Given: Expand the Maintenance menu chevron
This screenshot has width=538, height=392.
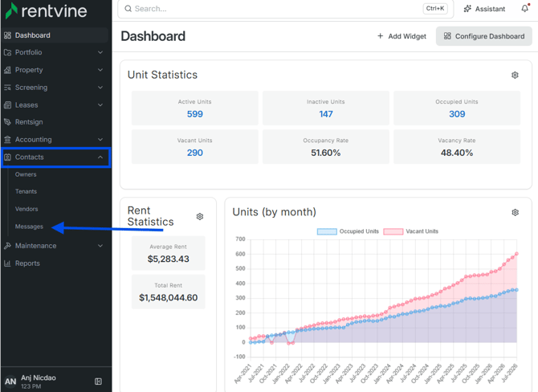Looking at the screenshot, I should pyautogui.click(x=100, y=246).
